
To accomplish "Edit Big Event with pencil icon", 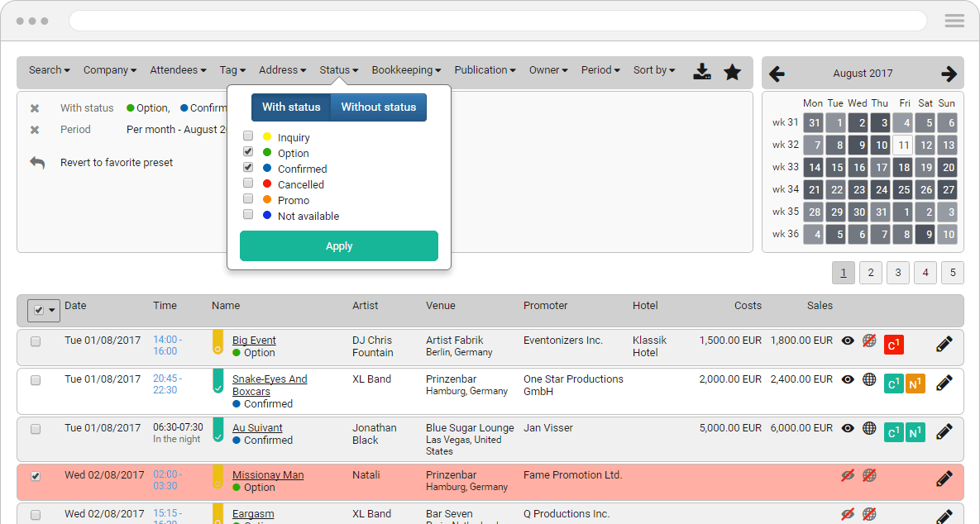I will (944, 344).
